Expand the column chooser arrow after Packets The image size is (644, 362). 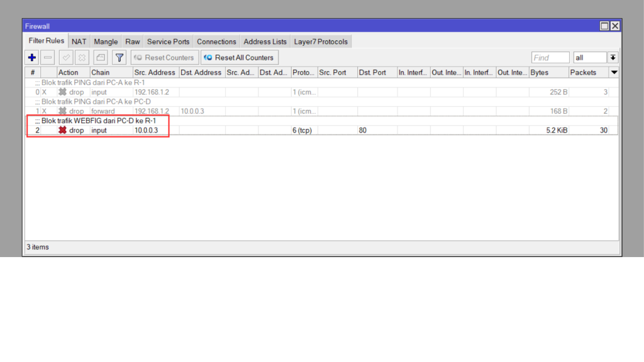pyautogui.click(x=614, y=72)
